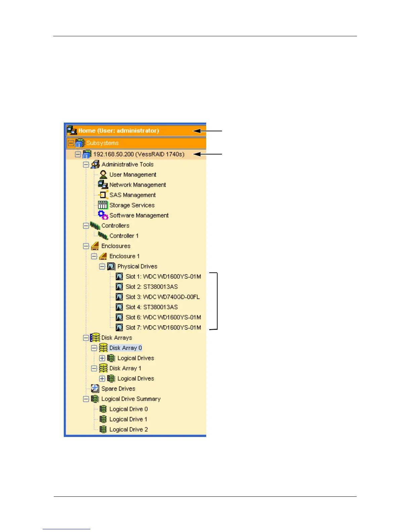Click the Enclosures icon
This screenshot has height=532, width=411.
pyautogui.click(x=95, y=246)
